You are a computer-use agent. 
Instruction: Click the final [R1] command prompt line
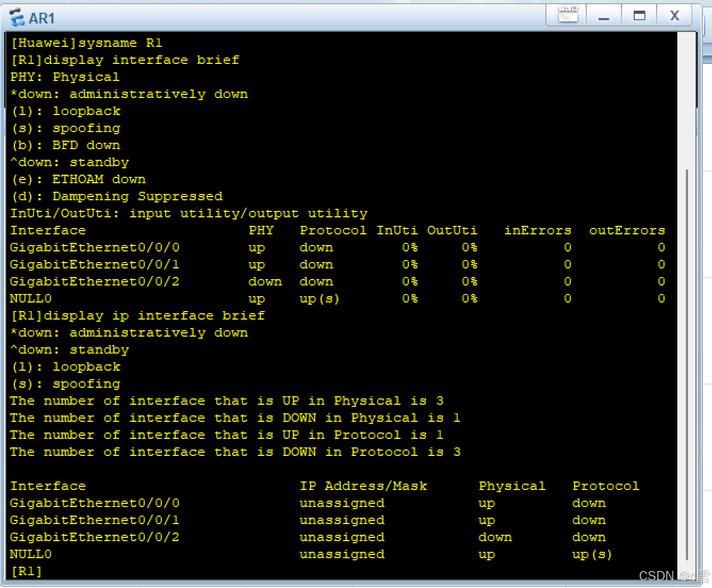[x=26, y=571]
